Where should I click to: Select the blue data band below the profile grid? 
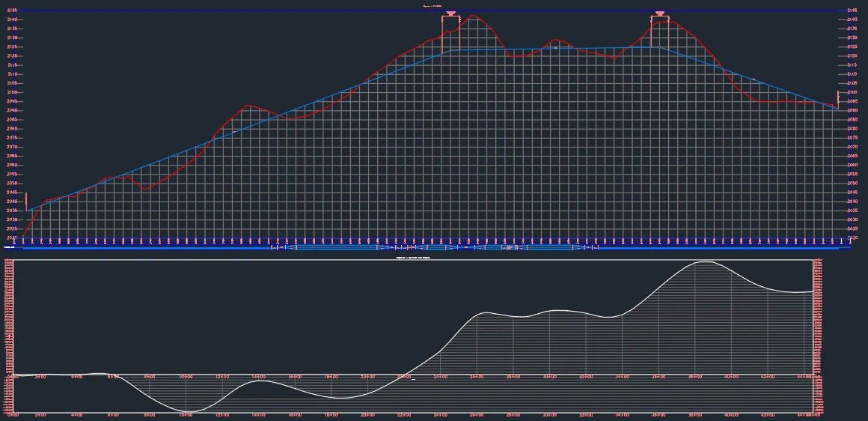pyautogui.click(x=434, y=246)
